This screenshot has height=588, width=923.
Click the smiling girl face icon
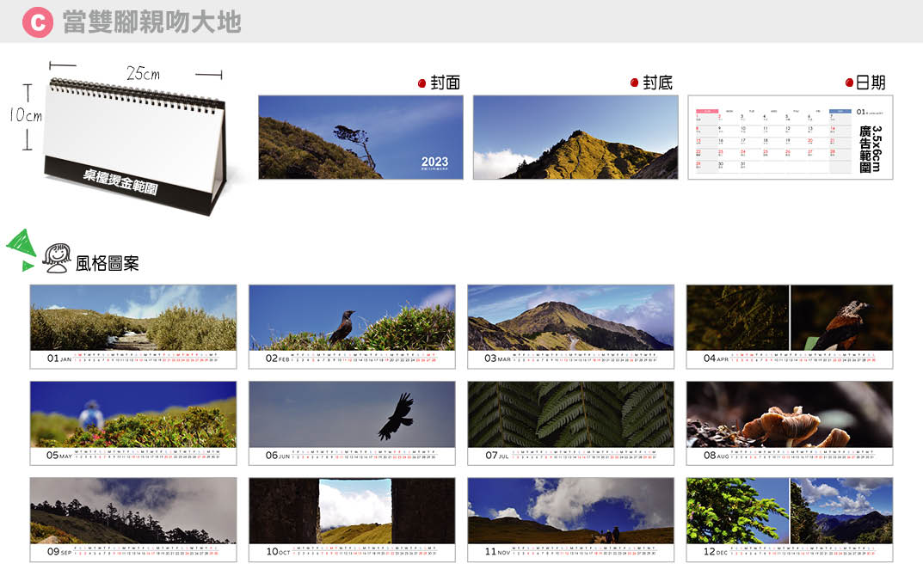[57, 258]
